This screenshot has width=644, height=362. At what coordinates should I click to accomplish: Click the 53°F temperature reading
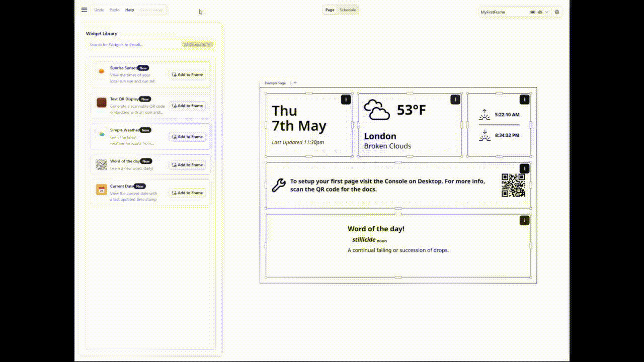(412, 110)
